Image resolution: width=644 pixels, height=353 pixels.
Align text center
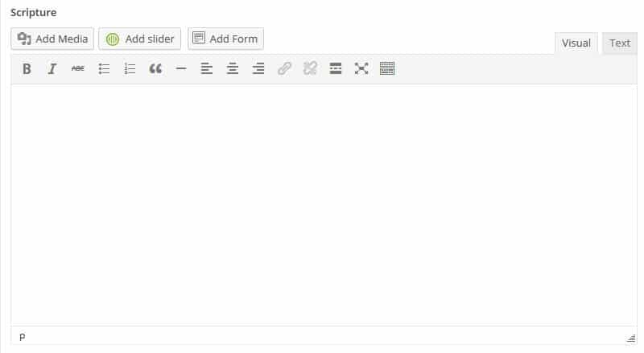(233, 68)
